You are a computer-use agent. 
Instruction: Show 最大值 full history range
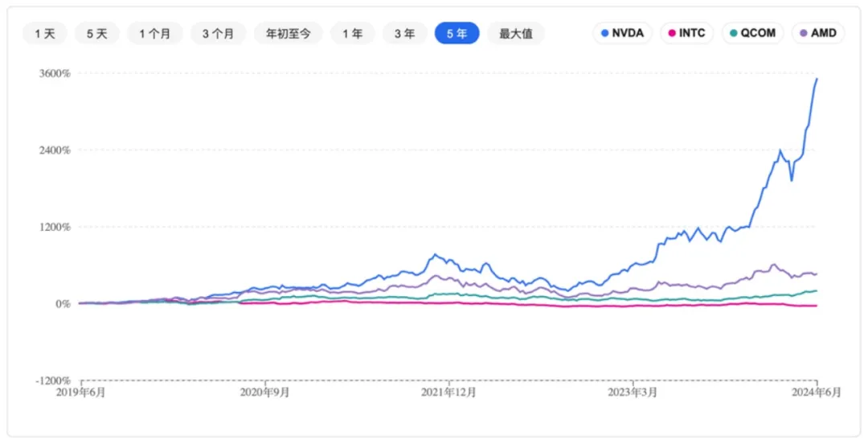pos(516,34)
